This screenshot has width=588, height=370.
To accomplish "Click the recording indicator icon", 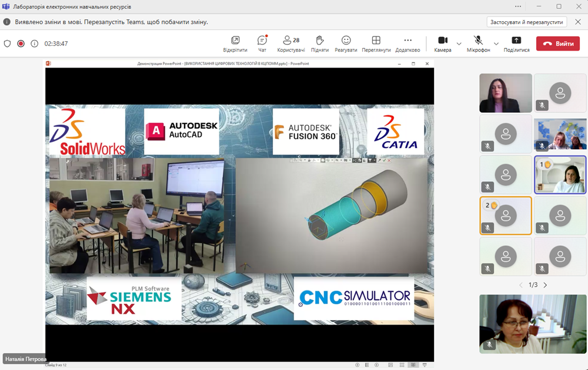I will point(21,44).
